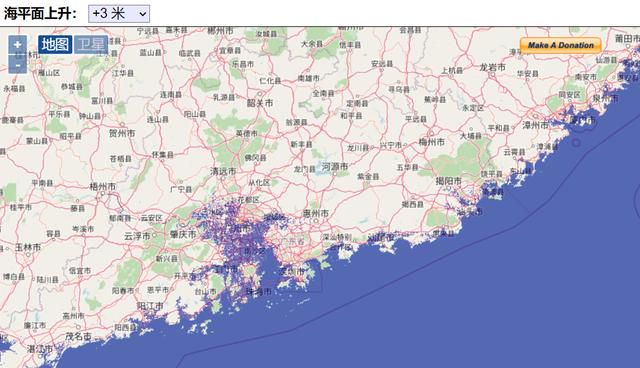Screen dimensions: 640x368
Task: Zoom in with the plus button
Action: tap(18, 44)
